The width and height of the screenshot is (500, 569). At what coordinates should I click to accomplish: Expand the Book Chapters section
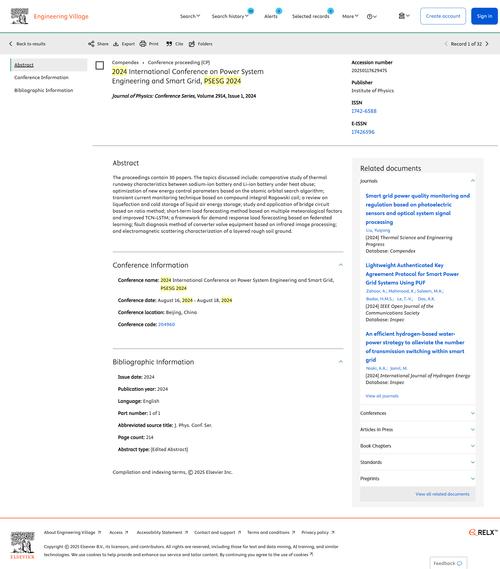coord(417,446)
